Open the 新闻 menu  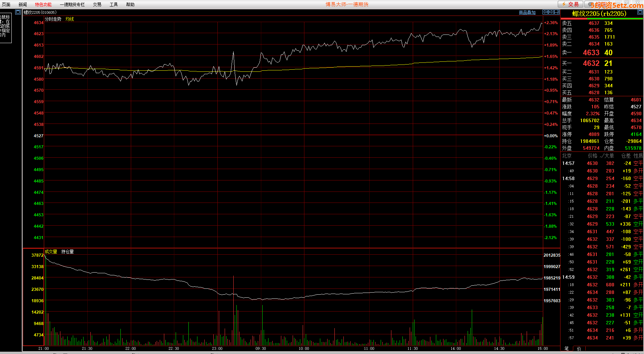pyautogui.click(x=23, y=4)
